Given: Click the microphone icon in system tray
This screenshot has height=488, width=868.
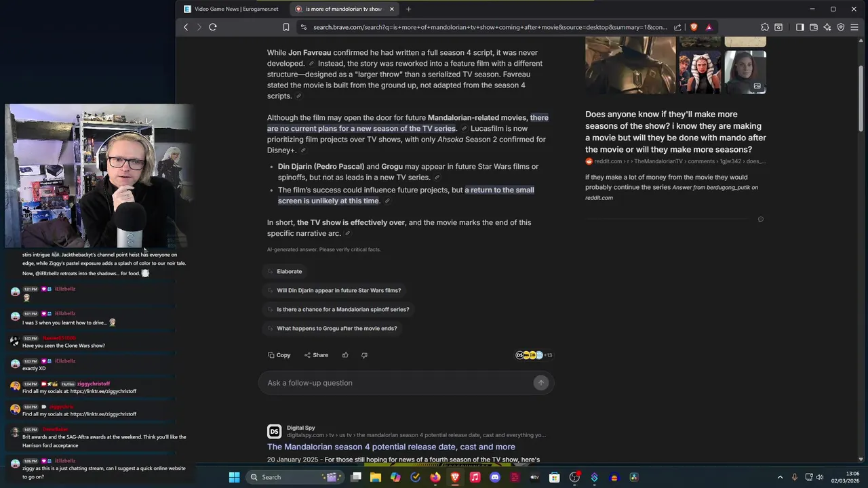Looking at the screenshot, I should coord(795,477).
